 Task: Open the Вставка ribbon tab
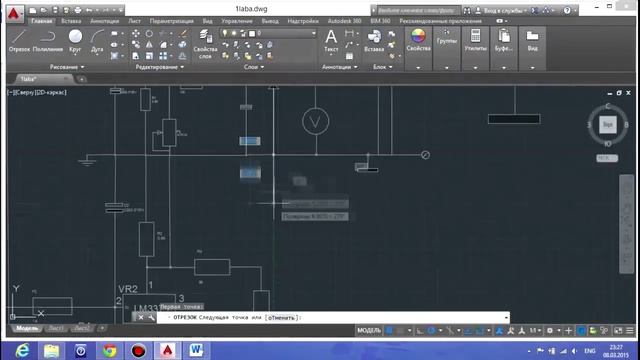(71, 21)
